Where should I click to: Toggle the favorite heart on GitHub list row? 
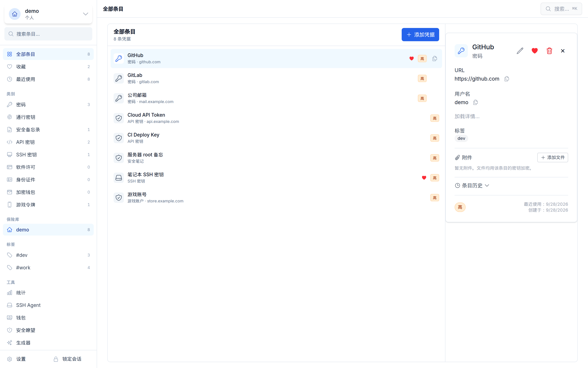(411, 58)
